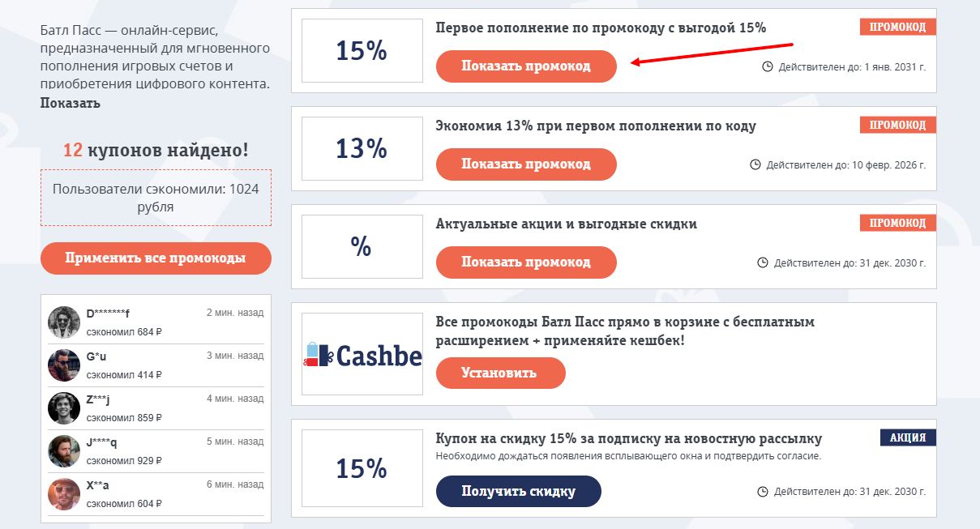Image resolution: width=980 pixels, height=529 pixels.
Task: Open the 15% promo code on first coupon
Action: pyautogui.click(x=525, y=66)
